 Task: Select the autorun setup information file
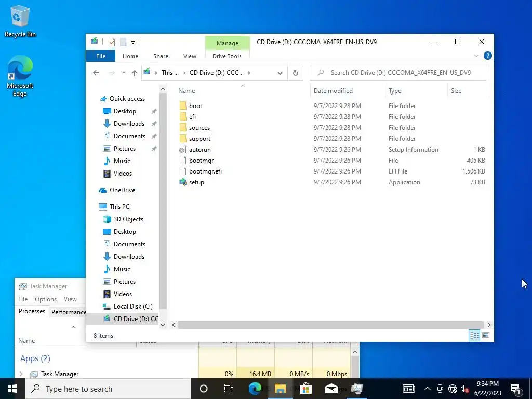pos(200,150)
